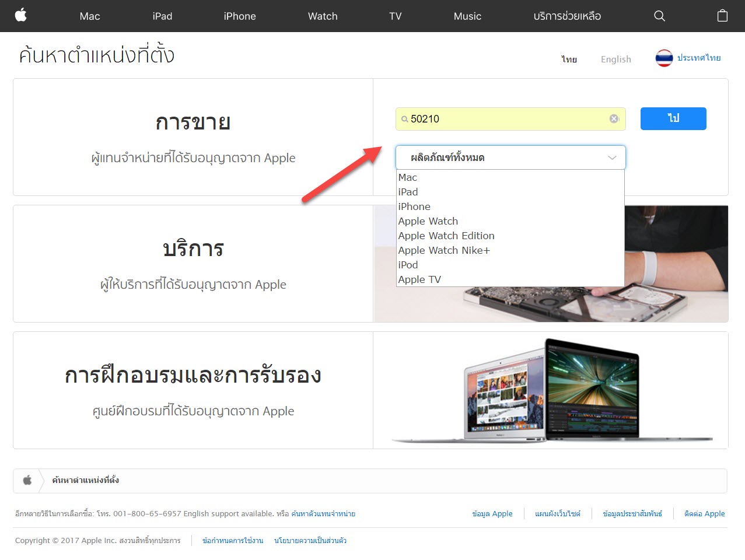The height and width of the screenshot is (560, 745).
Task: Open the shopping bag icon
Action: pyautogui.click(x=722, y=16)
